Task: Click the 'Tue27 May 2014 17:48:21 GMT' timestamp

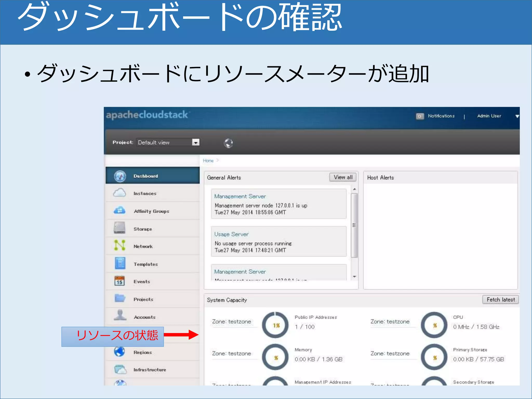Action: (x=250, y=250)
